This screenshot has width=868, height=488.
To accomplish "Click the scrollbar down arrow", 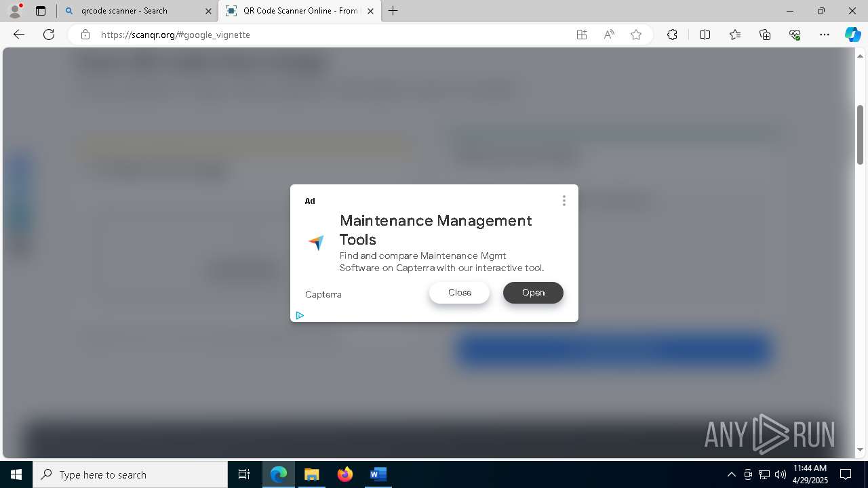I will [860, 449].
